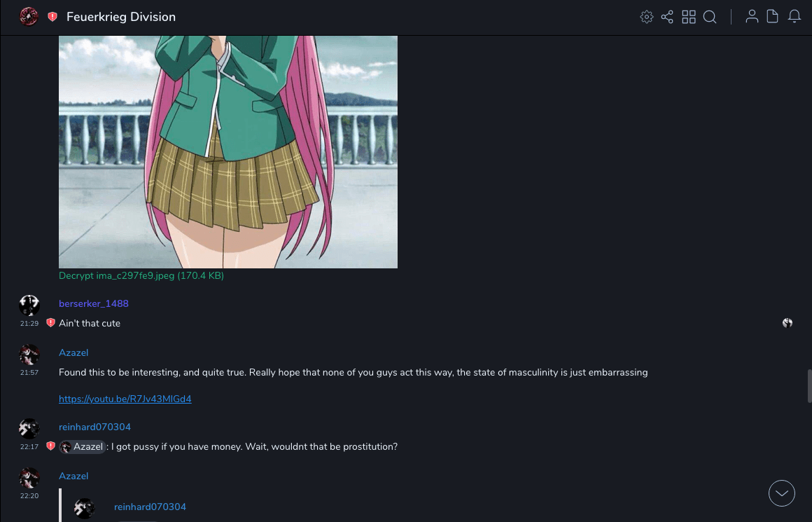This screenshot has width=812, height=522.
Task: Click quoted reinhard070304 name in reply
Action: coord(150,507)
